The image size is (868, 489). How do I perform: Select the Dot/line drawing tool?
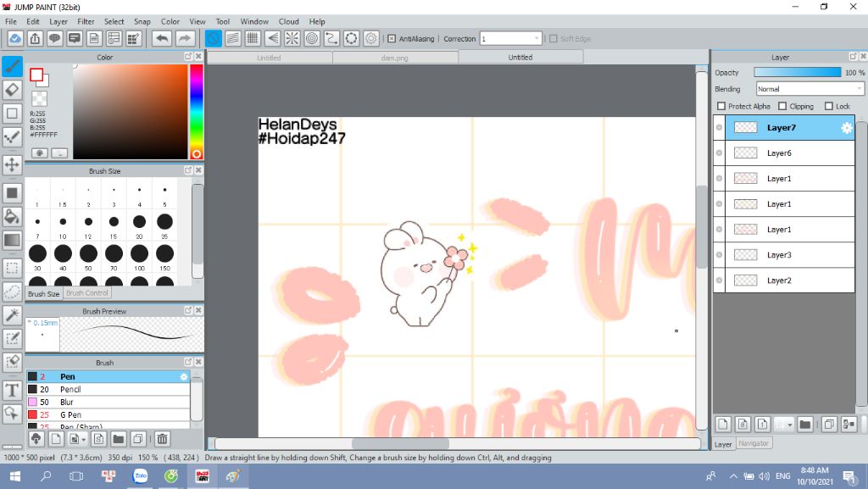pos(12,136)
